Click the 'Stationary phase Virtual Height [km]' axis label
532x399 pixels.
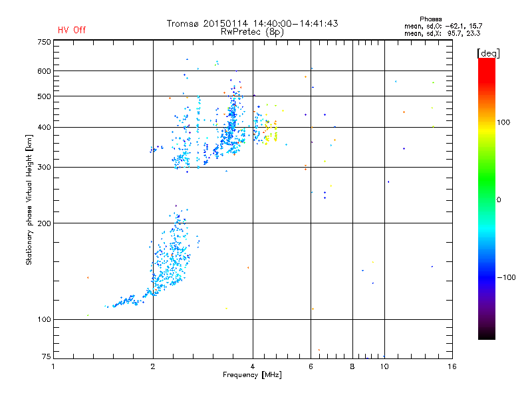(29, 200)
